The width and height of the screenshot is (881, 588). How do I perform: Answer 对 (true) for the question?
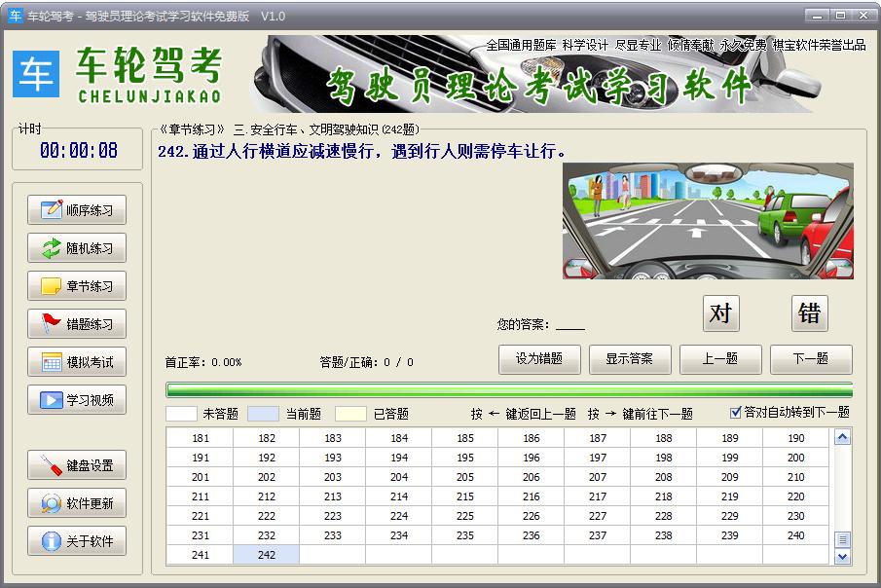(720, 313)
